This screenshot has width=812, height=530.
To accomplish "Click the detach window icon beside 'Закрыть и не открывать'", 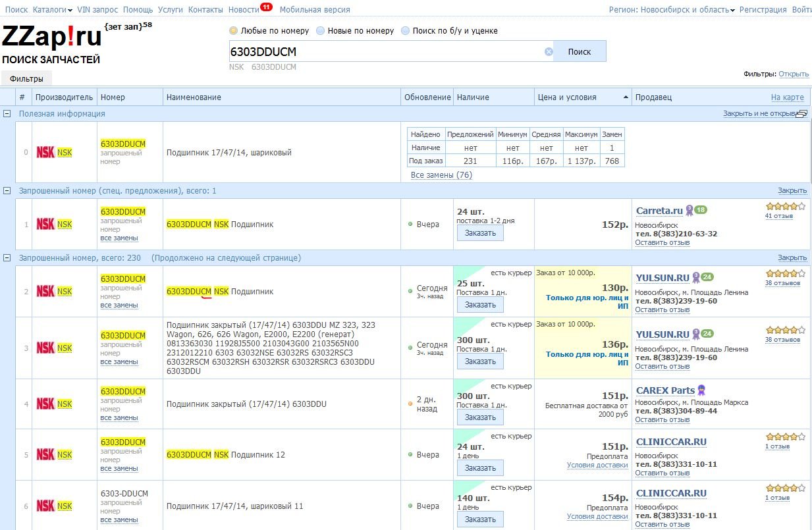I will point(801,114).
